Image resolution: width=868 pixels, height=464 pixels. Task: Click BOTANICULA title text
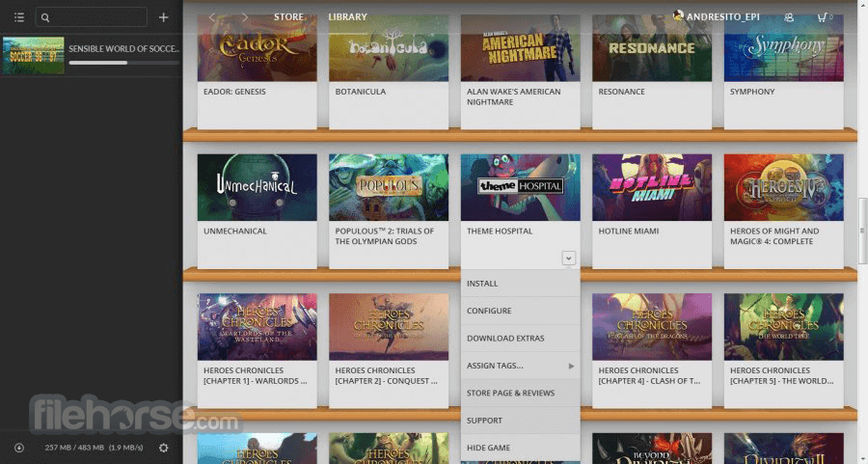(x=361, y=92)
